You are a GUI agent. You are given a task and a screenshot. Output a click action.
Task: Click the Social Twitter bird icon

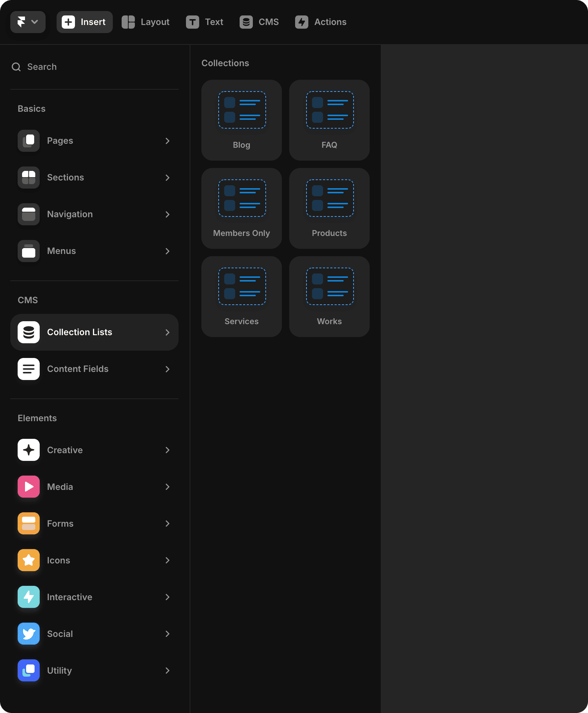[x=29, y=634]
